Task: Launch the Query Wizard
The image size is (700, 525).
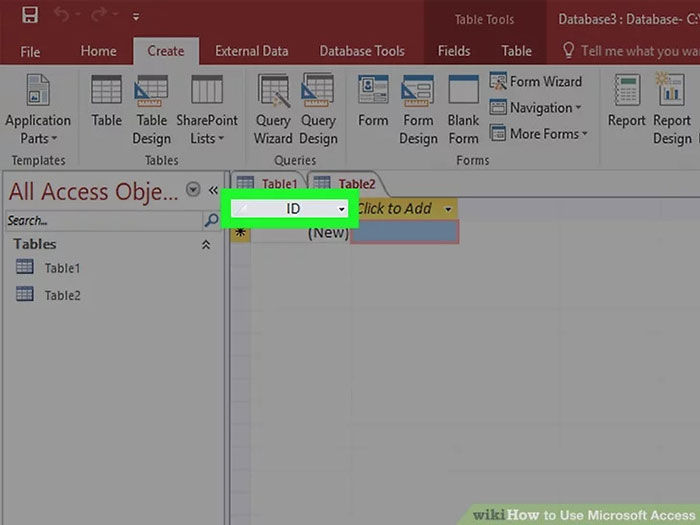Action: [x=273, y=110]
